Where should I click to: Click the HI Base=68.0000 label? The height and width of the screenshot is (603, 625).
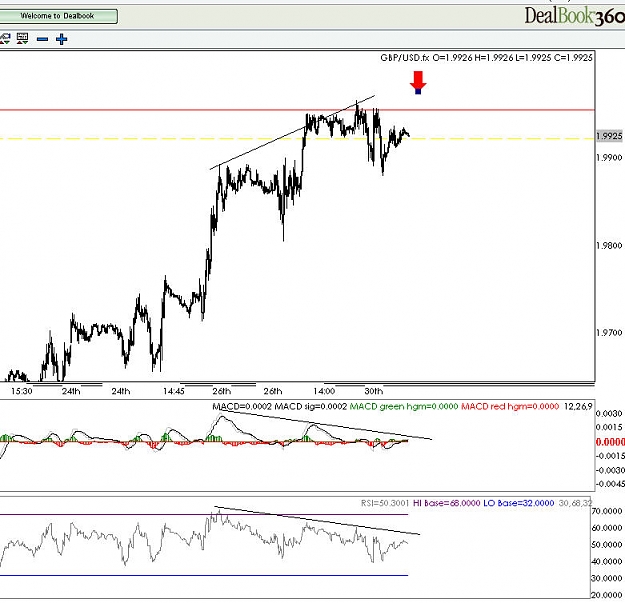[447, 503]
